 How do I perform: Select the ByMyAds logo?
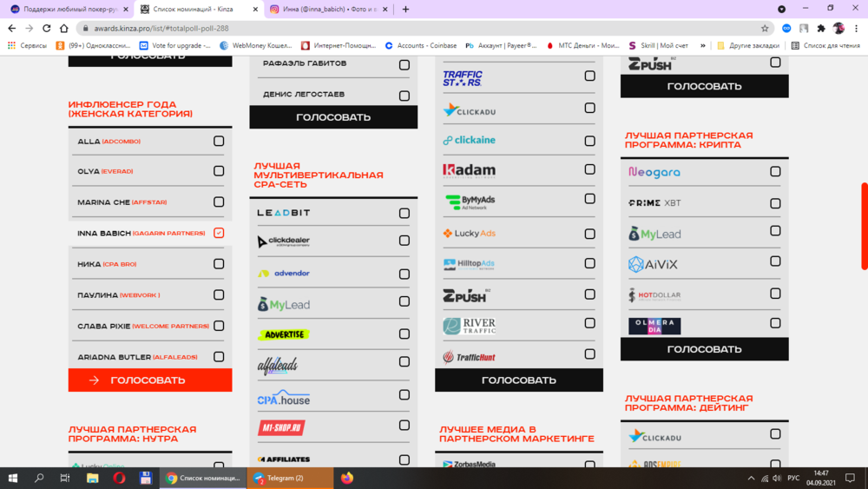pos(470,202)
